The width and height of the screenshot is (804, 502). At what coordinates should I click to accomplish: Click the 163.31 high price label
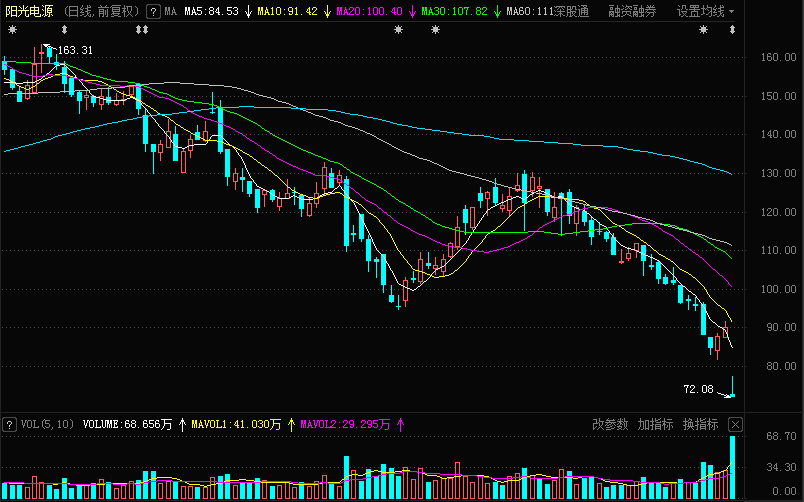pyautogui.click(x=75, y=50)
